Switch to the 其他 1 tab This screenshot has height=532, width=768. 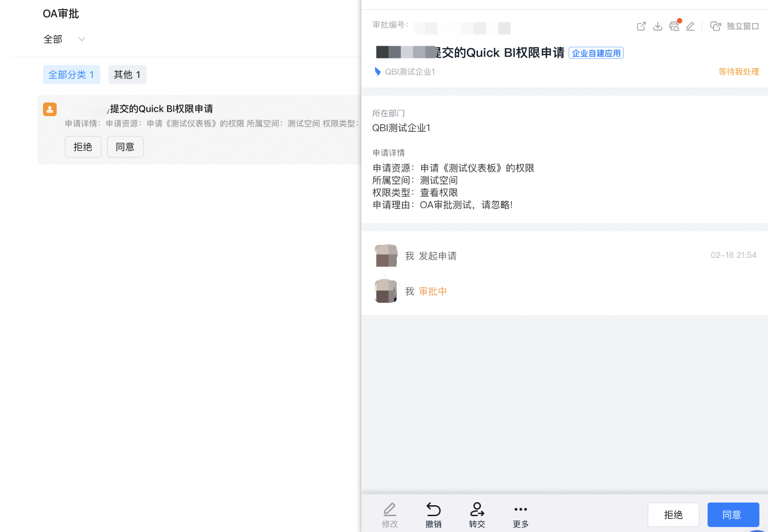point(127,75)
